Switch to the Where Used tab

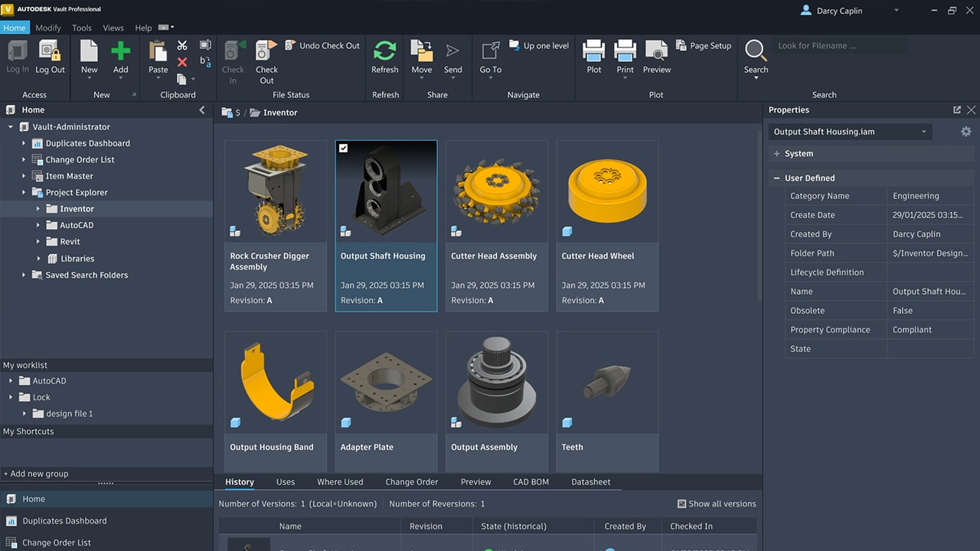340,482
